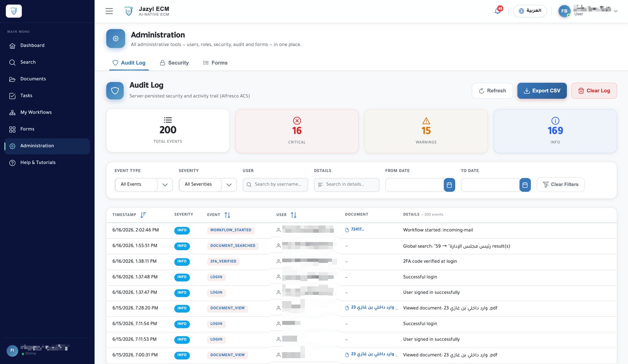The width and height of the screenshot is (628, 364).
Task: Click timestamp 6/15/2026, 7:00:31 PM
Action: click(x=135, y=355)
